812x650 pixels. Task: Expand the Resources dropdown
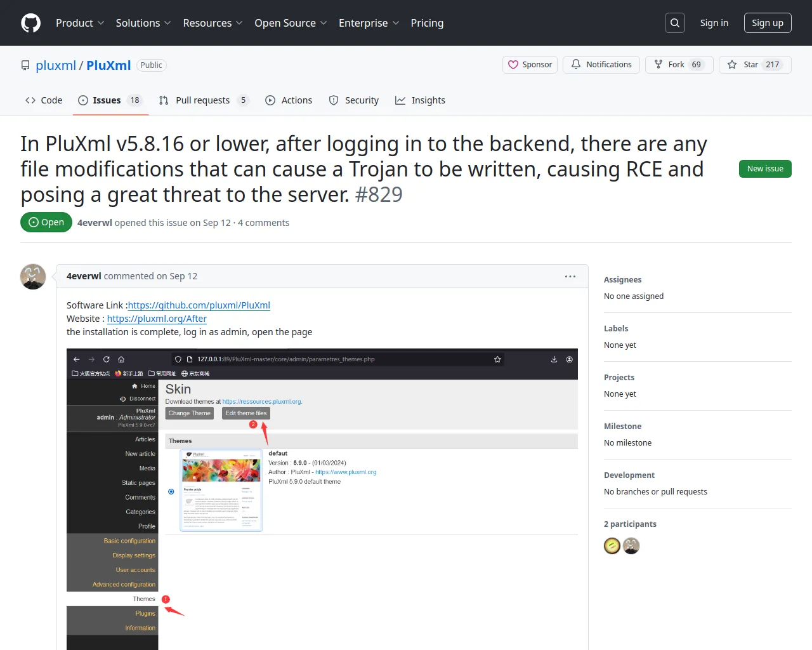(213, 23)
